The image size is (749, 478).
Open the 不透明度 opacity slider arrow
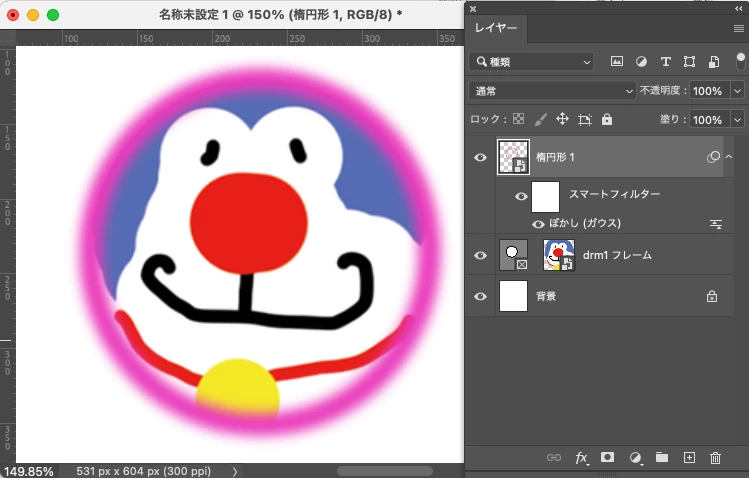pos(738,91)
